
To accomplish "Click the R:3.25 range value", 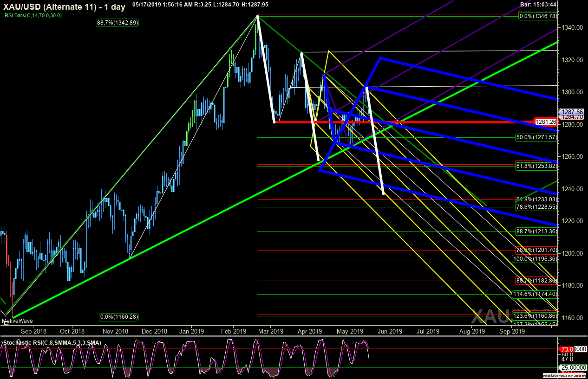I will [x=203, y=4].
